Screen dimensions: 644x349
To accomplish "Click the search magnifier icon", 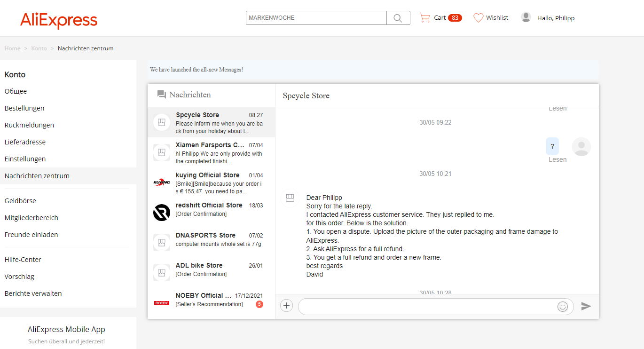I will tap(398, 18).
